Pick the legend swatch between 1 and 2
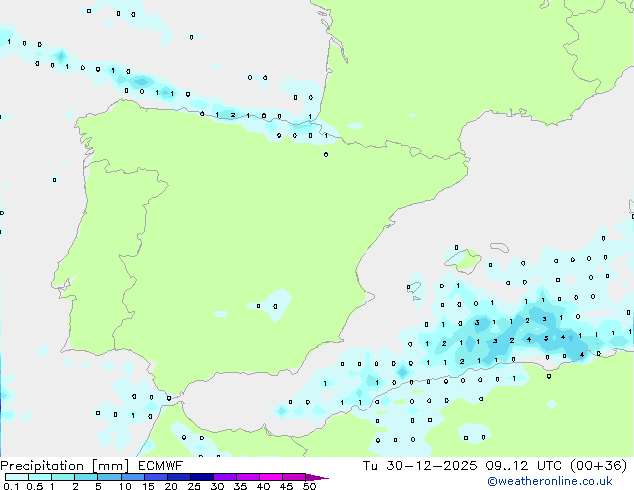 pos(63,477)
